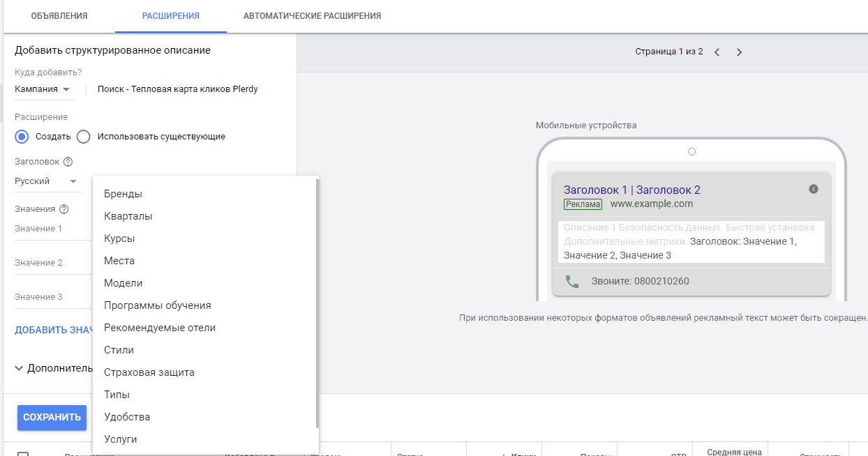Click the Значения help icon
Viewport: 868px width, 456px height.
pyautogui.click(x=62, y=208)
